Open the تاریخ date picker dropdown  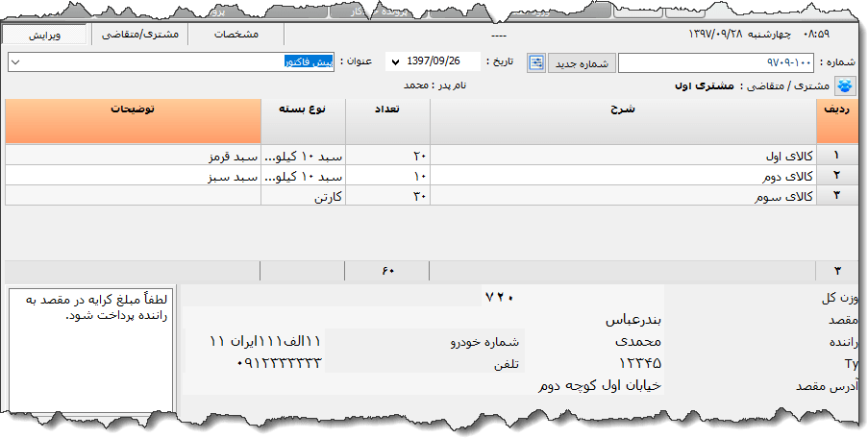pyautogui.click(x=395, y=61)
